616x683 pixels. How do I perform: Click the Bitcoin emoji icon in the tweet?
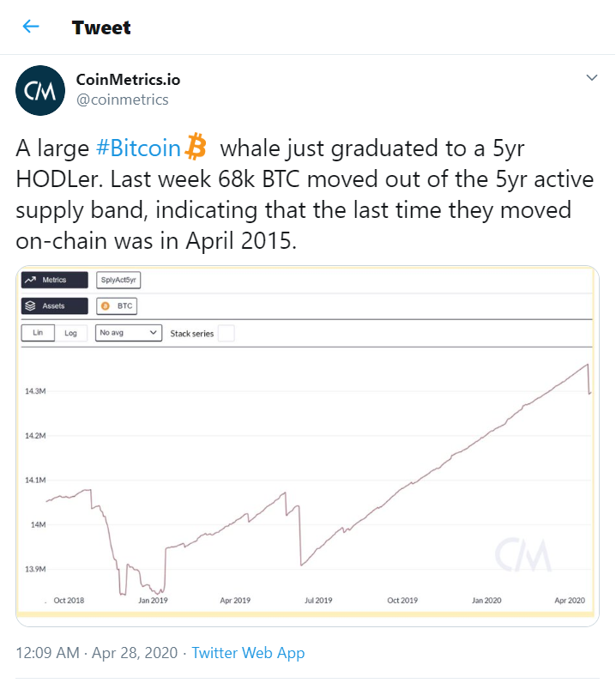pyautogui.click(x=196, y=147)
